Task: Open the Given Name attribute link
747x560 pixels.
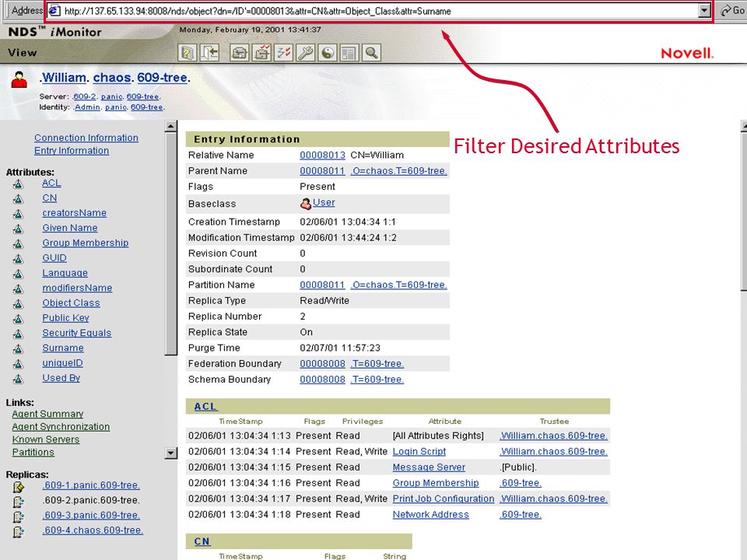Action: coord(69,228)
